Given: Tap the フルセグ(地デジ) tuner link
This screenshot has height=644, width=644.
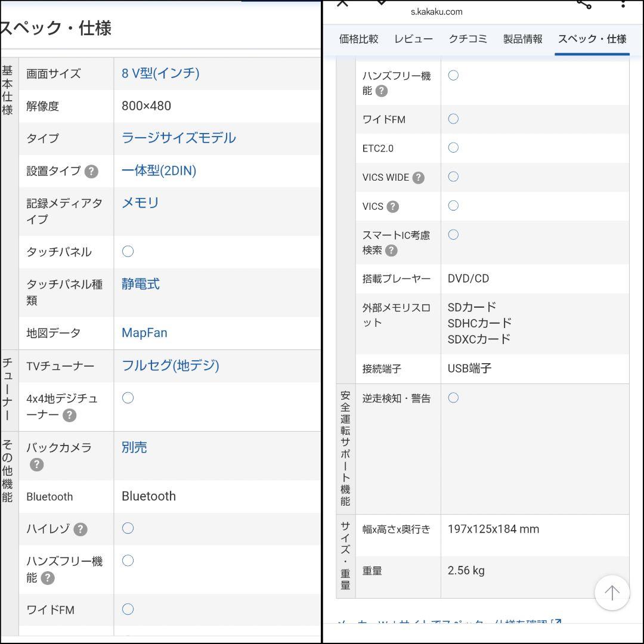Looking at the screenshot, I should tap(171, 366).
